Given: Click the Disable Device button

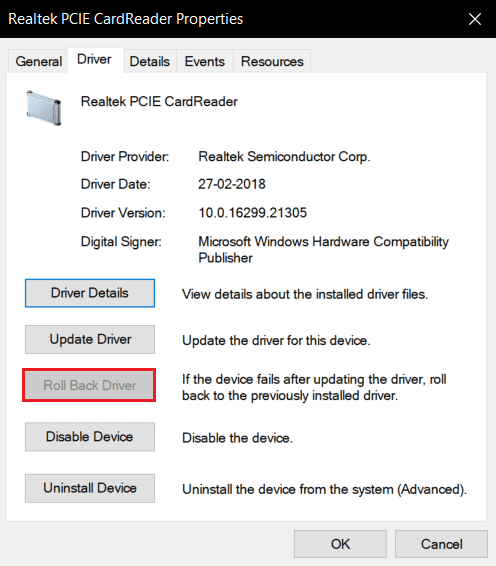Looking at the screenshot, I should (x=90, y=437).
